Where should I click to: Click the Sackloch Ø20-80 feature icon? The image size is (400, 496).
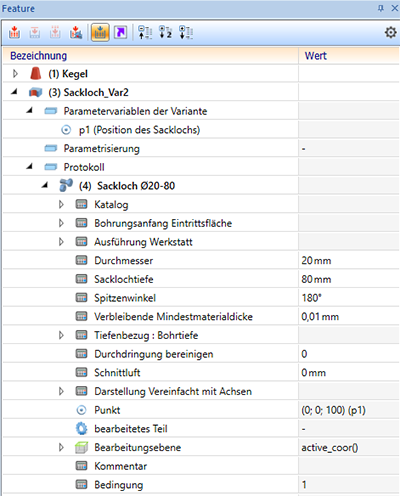(x=66, y=185)
